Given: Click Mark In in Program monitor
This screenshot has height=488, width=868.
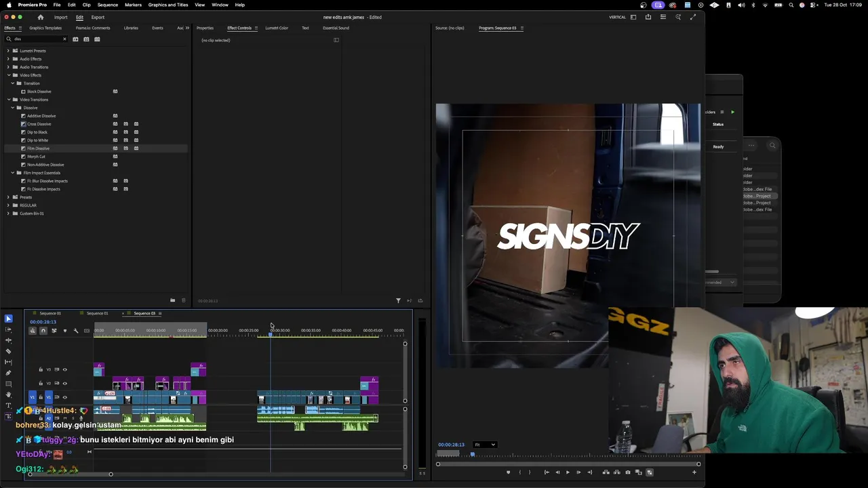Looking at the screenshot, I should [x=520, y=472].
